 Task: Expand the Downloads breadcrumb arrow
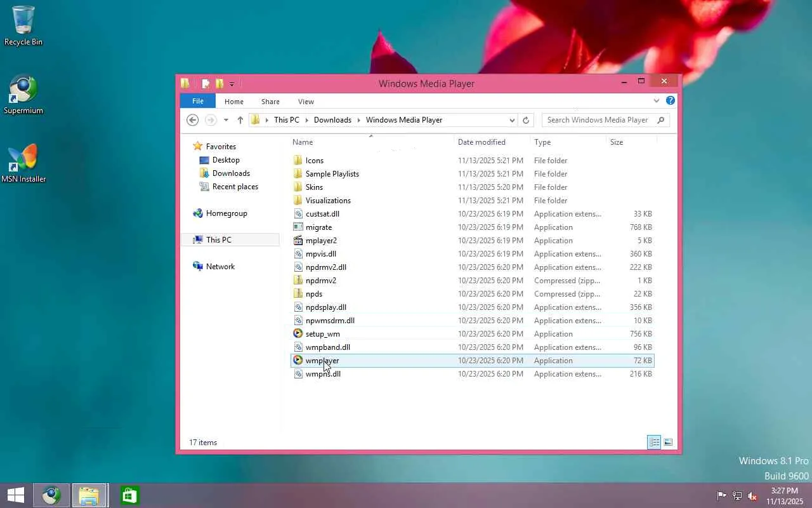(358, 120)
